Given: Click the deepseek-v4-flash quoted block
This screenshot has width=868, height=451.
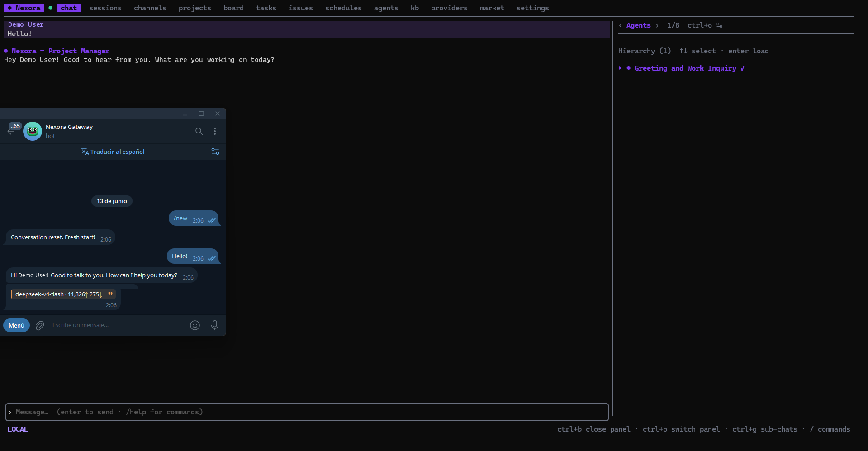Looking at the screenshot, I should coord(63,294).
